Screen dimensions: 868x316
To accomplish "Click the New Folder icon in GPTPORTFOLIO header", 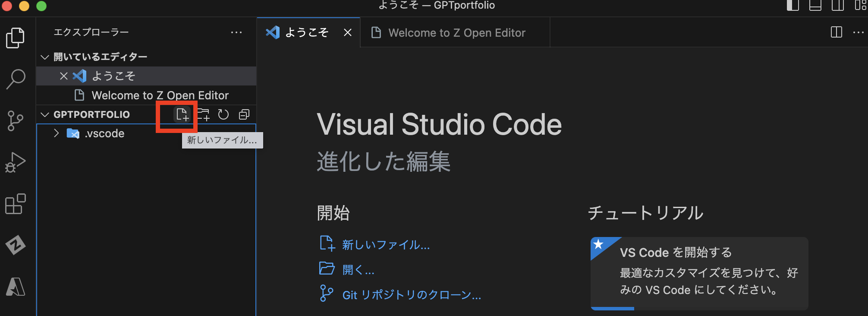I will coord(203,114).
